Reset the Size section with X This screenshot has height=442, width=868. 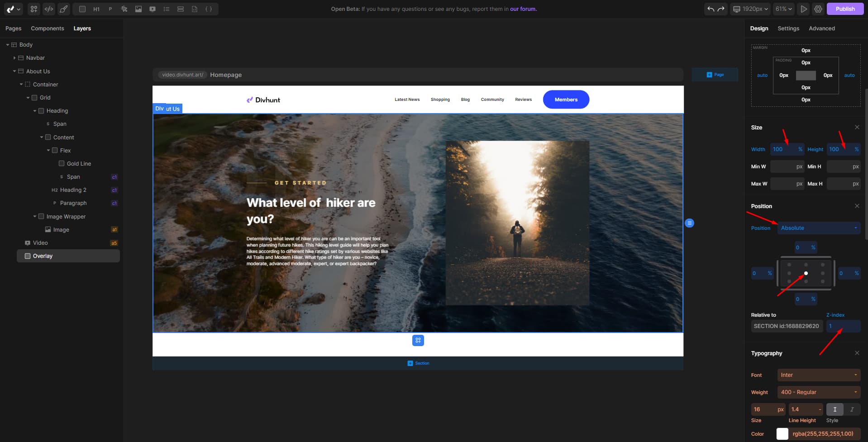[x=857, y=127]
